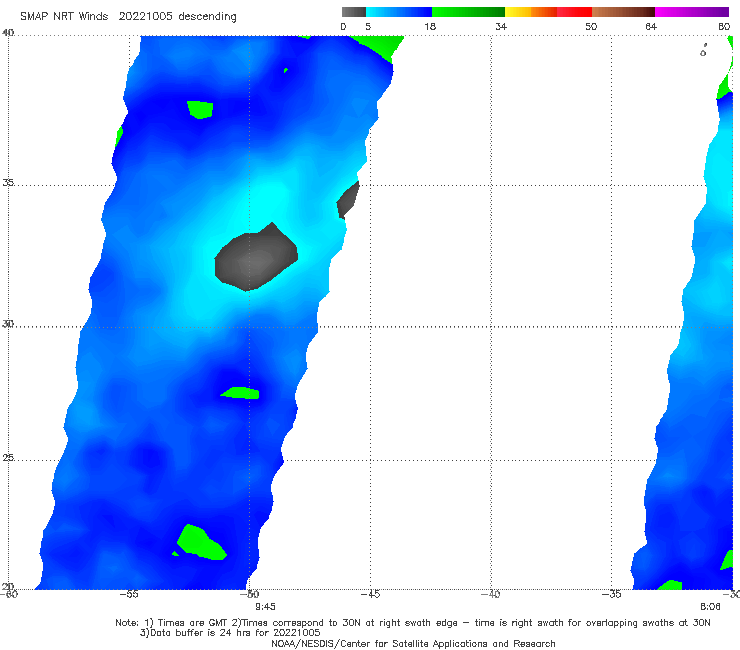
Task: Click the longitude label '-55'
Action: pos(129,594)
